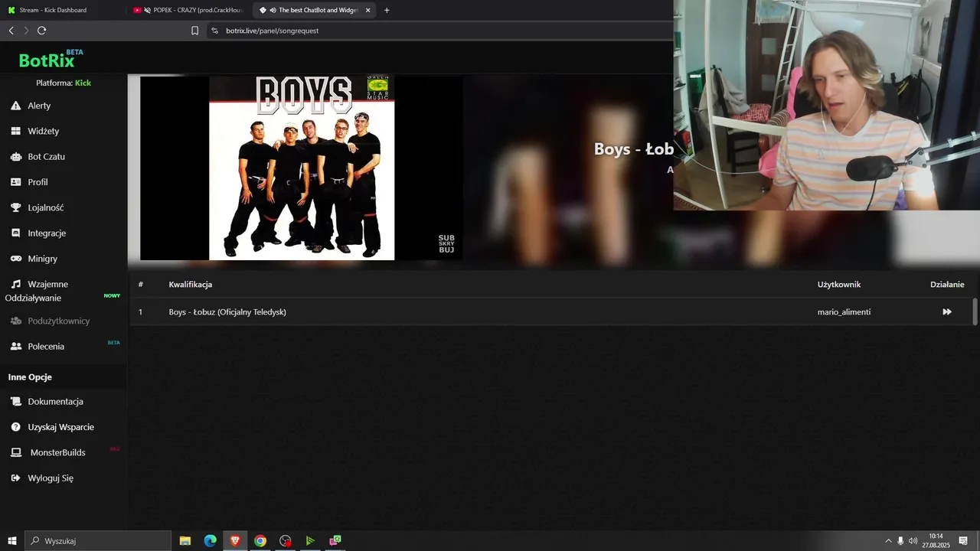980x551 pixels.
Task: Click the browser forward arrow
Action: [x=26, y=31]
